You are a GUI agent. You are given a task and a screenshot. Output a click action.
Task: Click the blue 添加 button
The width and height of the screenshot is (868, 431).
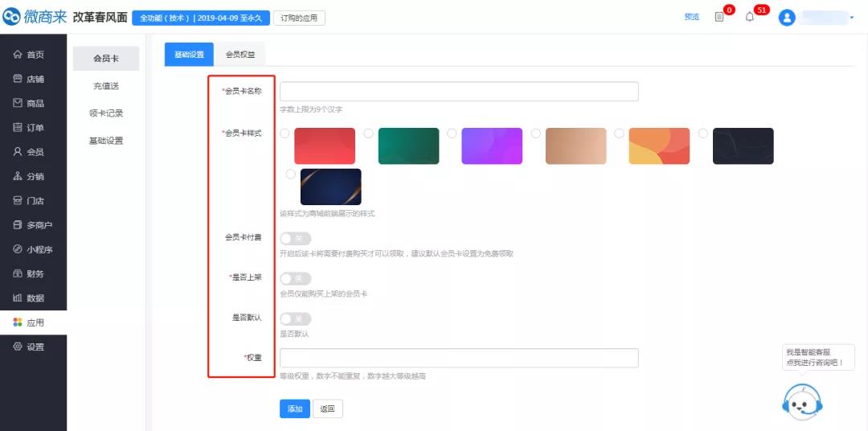[294, 408]
